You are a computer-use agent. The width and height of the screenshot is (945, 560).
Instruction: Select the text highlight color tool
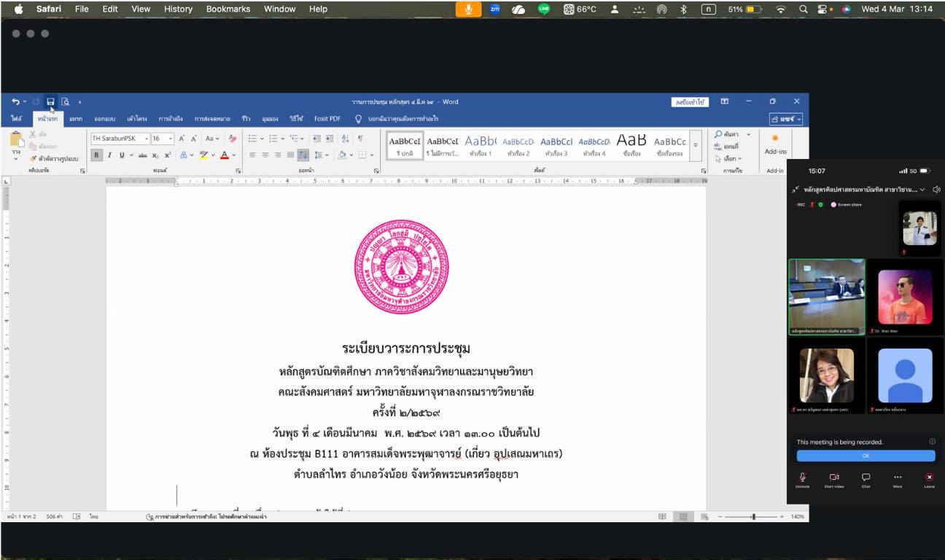203,155
